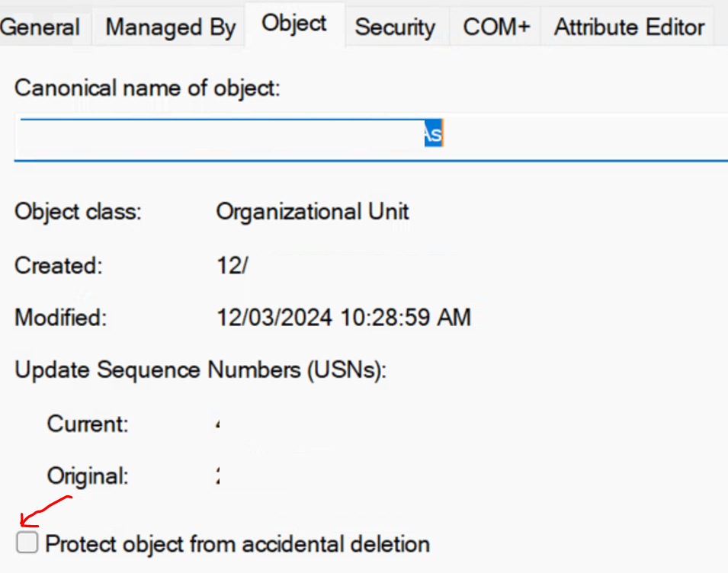The width and height of the screenshot is (728, 573).
Task: Click the Current USN label
Action: (x=88, y=424)
